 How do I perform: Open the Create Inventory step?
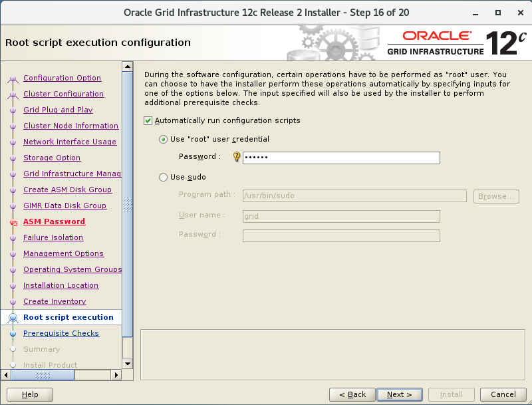pos(55,301)
